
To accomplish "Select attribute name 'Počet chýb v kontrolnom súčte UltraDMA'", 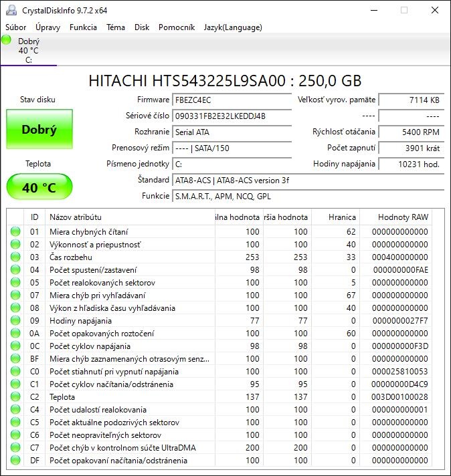I will 122,448.
